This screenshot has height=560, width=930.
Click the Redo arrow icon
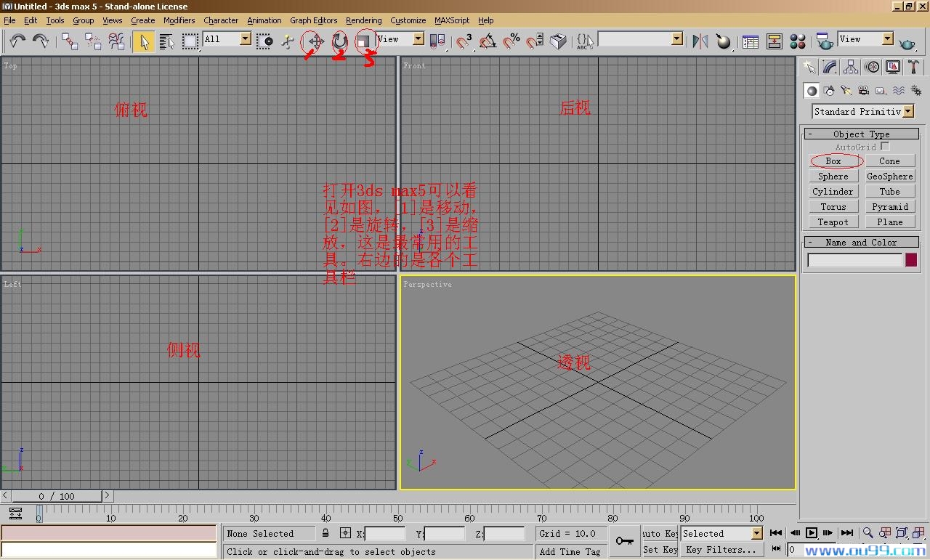(41, 41)
